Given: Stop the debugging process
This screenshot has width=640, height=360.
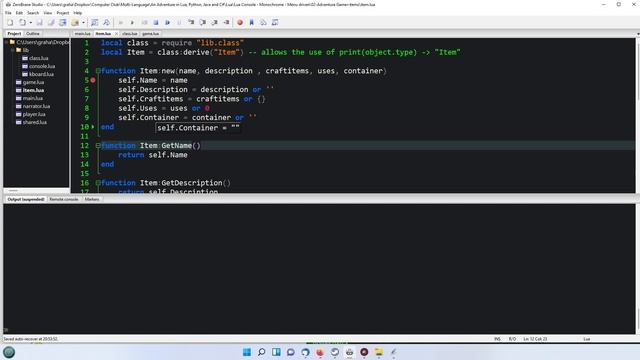Looking at the screenshot, I should (x=156, y=22).
